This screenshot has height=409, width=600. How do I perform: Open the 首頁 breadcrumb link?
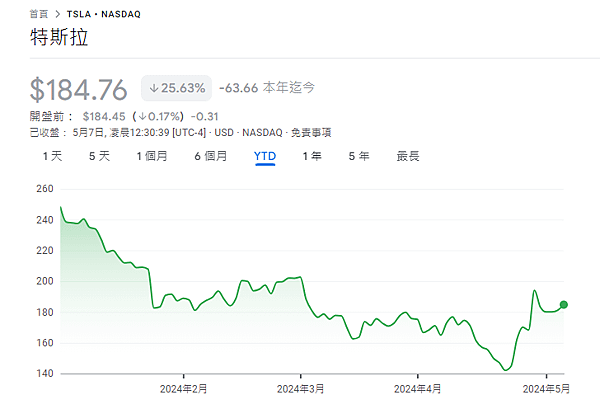click(x=39, y=14)
